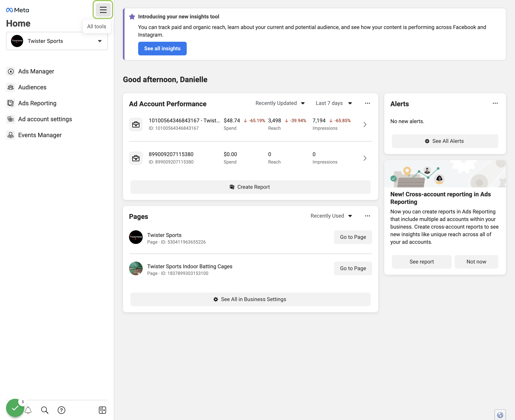Open notifications bell icon

point(28,410)
